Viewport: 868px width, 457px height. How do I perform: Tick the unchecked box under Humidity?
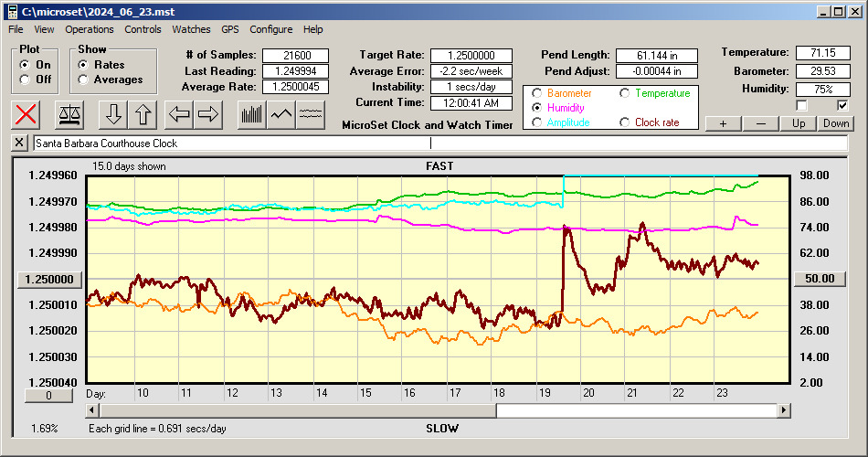801,105
